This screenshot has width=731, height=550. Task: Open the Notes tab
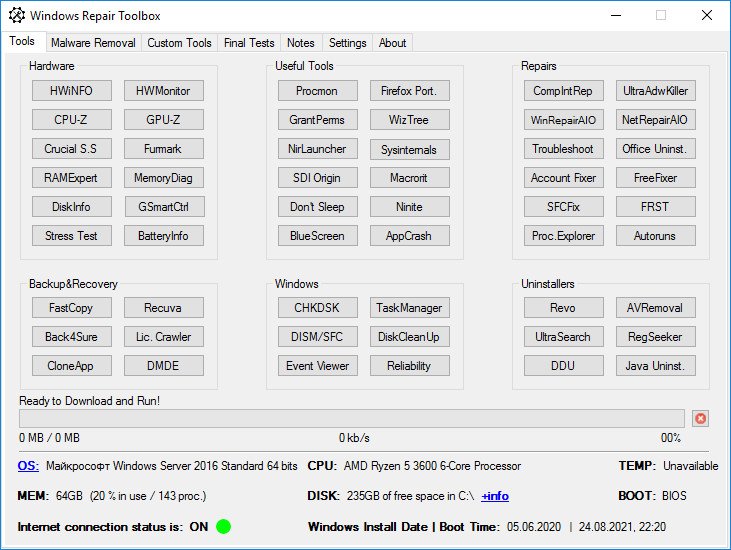[x=300, y=43]
